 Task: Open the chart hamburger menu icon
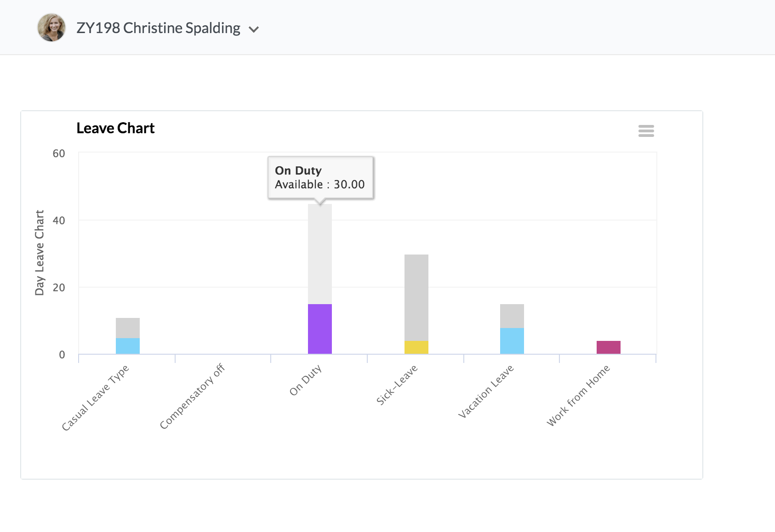646,131
